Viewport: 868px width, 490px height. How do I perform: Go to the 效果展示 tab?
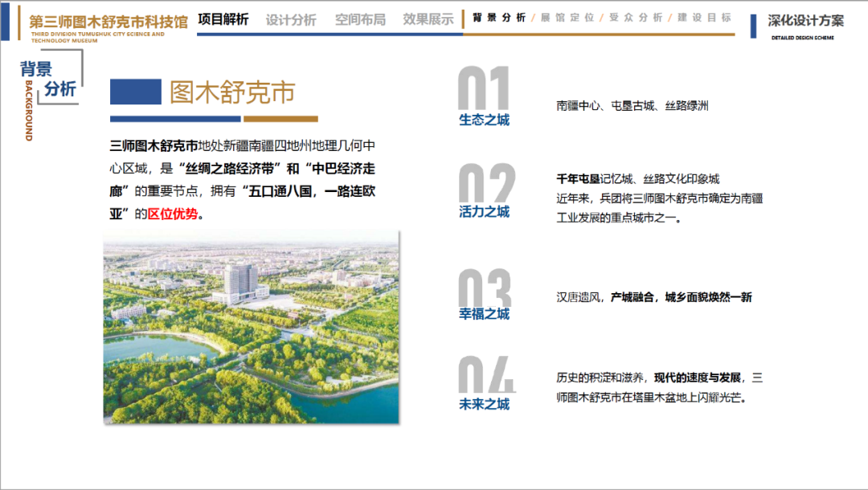click(x=428, y=20)
